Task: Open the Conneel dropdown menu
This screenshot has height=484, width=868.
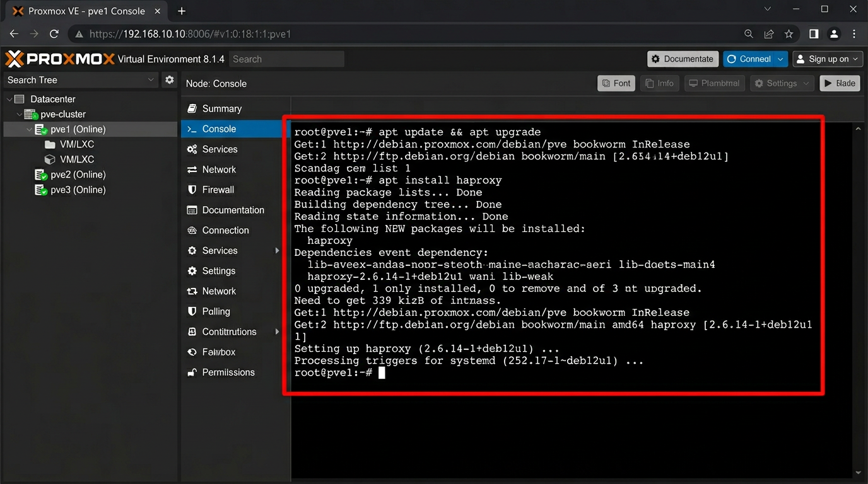Action: [x=755, y=59]
